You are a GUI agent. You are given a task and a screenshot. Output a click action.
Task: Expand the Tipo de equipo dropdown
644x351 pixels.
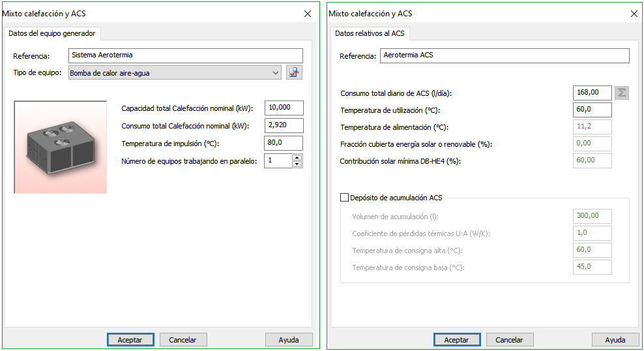tap(276, 73)
